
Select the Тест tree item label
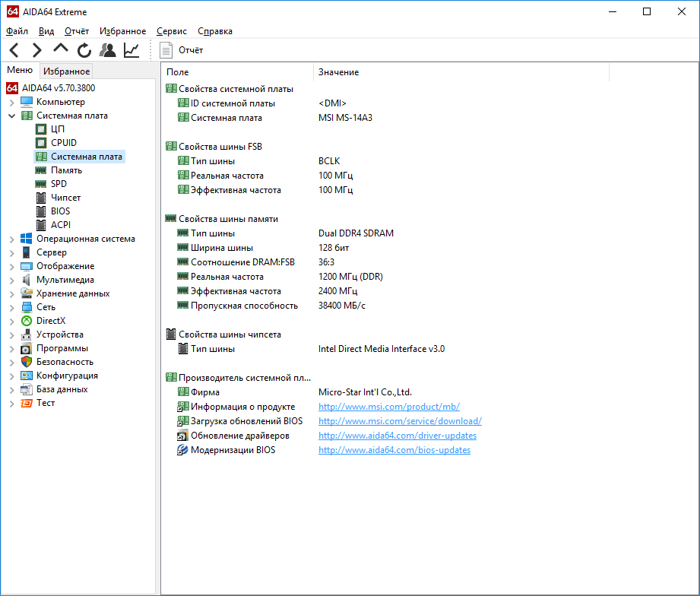(46, 403)
